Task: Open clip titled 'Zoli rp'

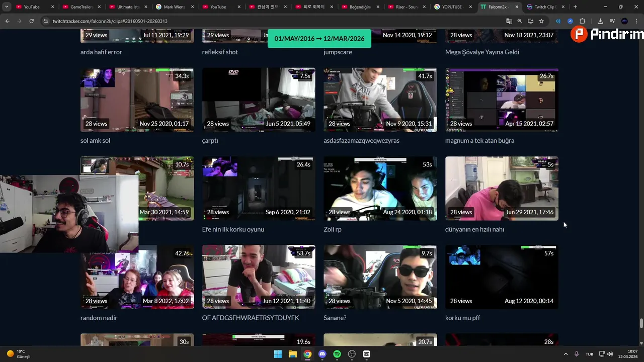Action: pos(333,229)
